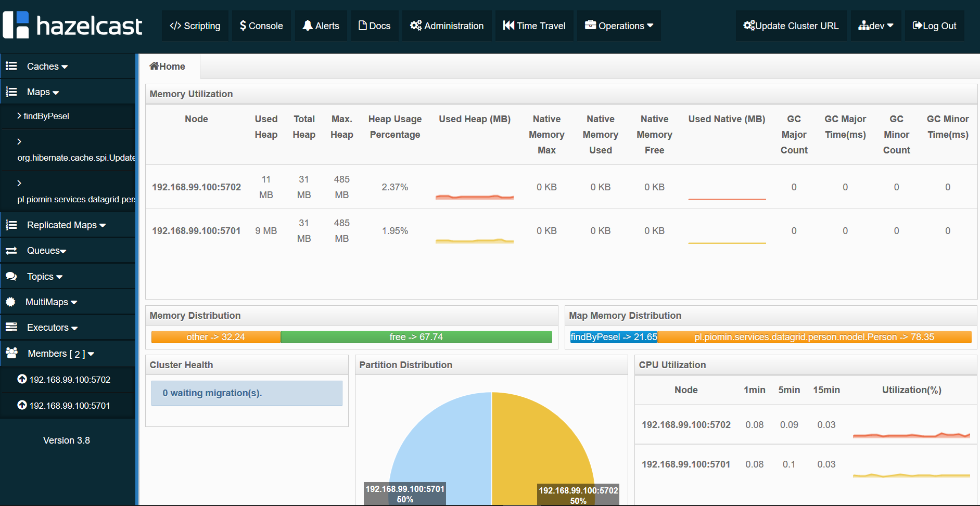Open member 192.168.99.100:5702 in sidebar
This screenshot has width=980, height=506.
click(69, 380)
